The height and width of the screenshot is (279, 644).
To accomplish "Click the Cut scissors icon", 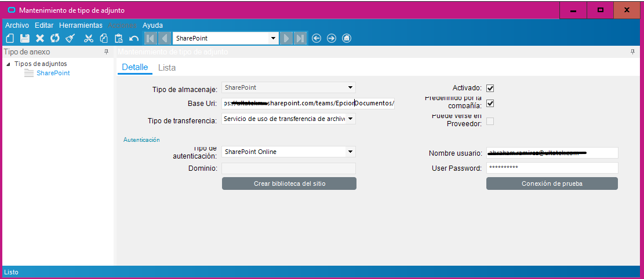I will point(88,39).
